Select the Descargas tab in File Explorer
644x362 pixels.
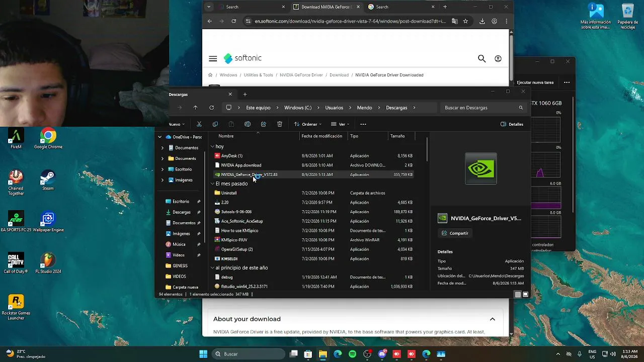coord(200,95)
